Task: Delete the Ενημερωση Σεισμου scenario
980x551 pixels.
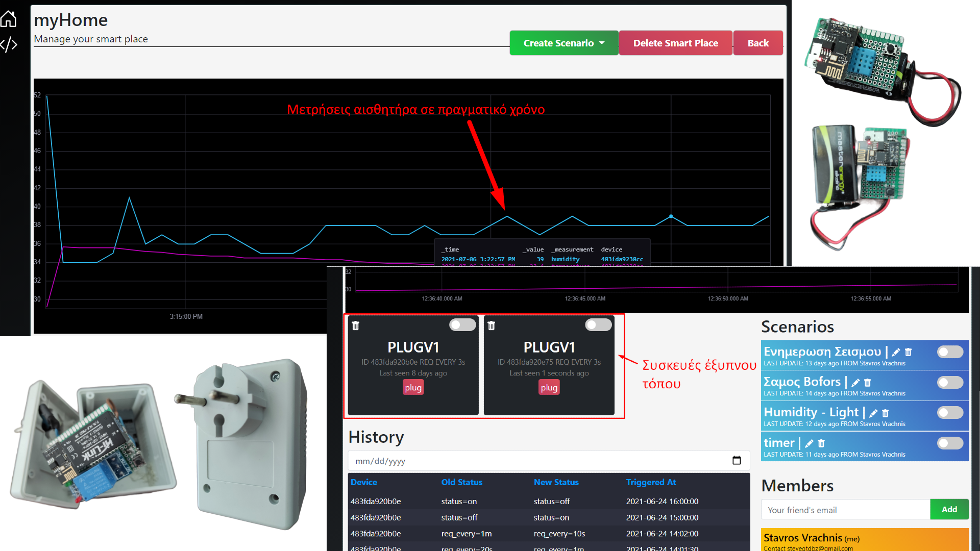Action: coord(908,352)
